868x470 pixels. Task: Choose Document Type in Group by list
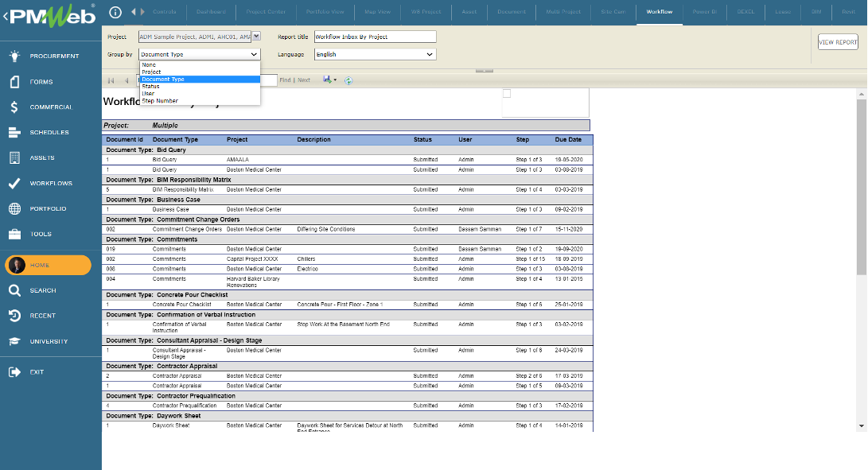pyautogui.click(x=199, y=80)
